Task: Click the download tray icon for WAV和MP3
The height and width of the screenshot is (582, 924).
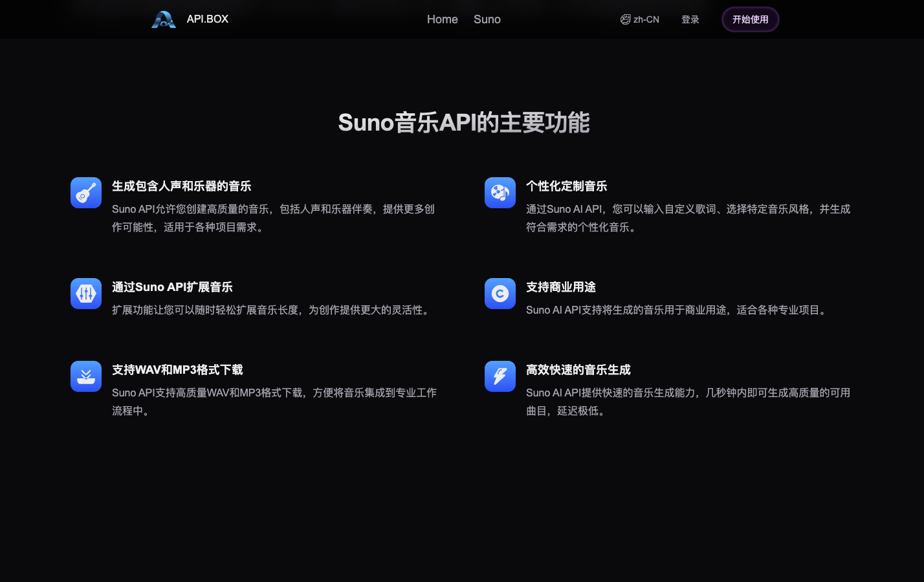Action: 86,376
